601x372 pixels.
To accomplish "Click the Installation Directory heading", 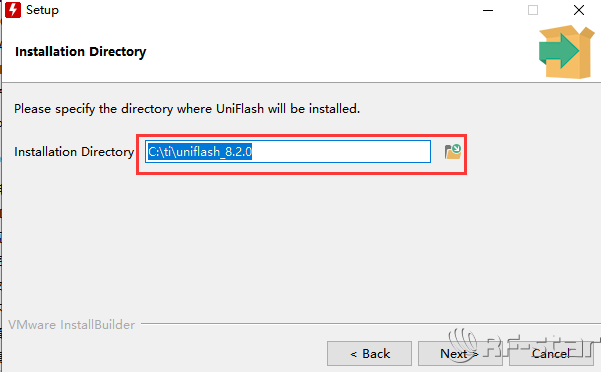I will [x=80, y=52].
